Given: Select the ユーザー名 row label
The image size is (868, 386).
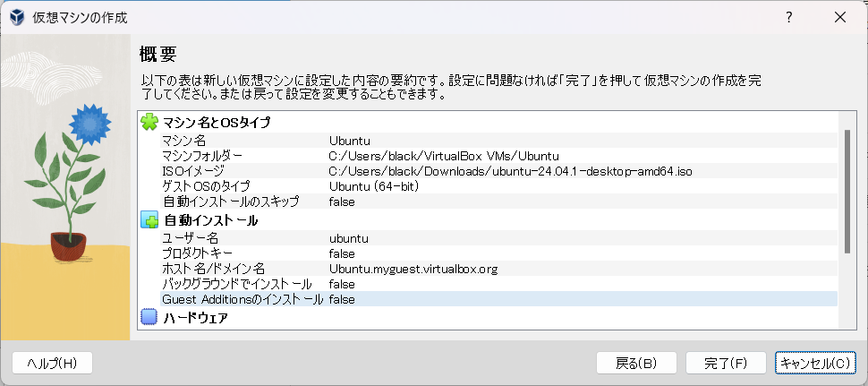Looking at the screenshot, I should point(191,239).
